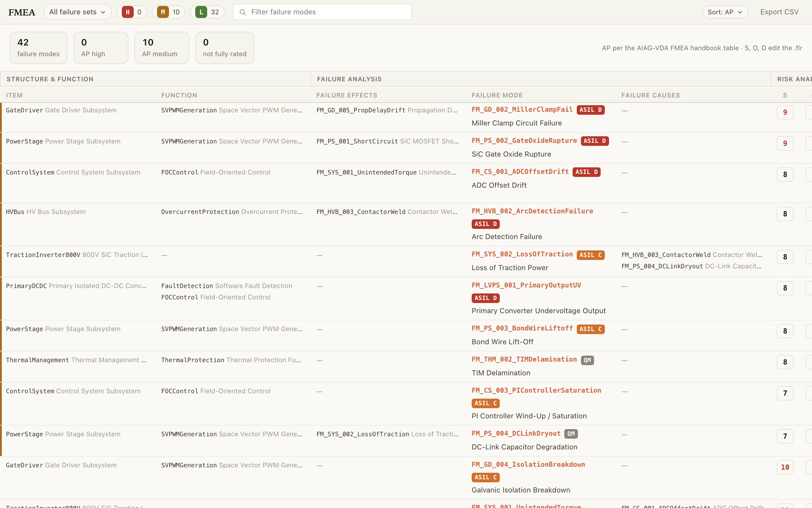Edit severity 9 for GateOxideRupture row
Image resolution: width=812 pixels, height=508 pixels.
[785, 143]
